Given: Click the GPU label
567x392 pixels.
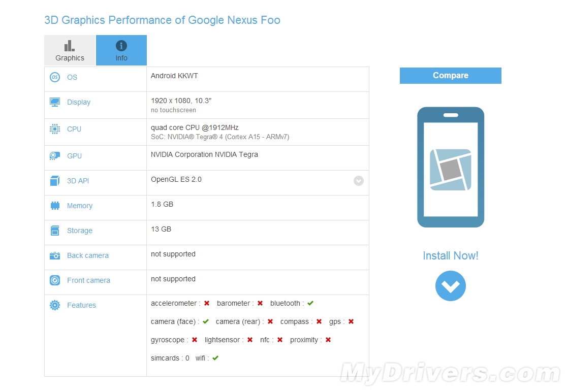Looking at the screenshot, I should (75, 156).
